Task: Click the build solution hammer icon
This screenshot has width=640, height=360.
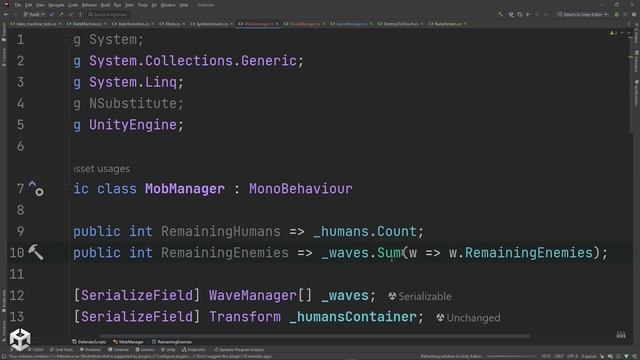Action: coord(500,14)
